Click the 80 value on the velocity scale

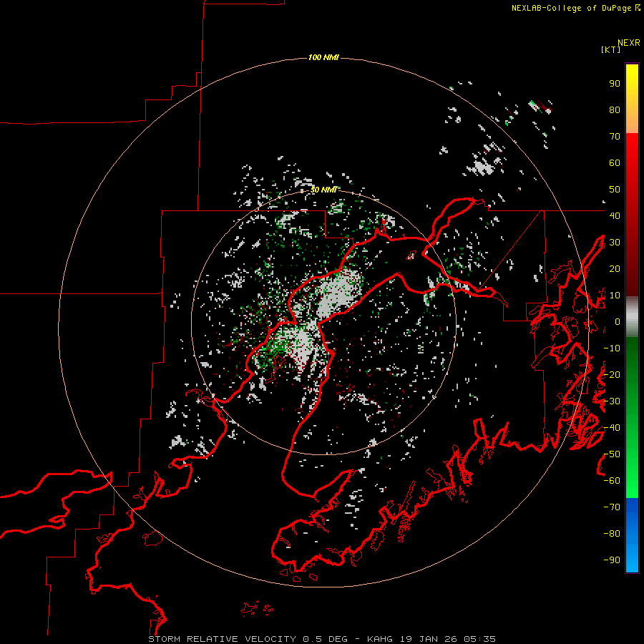615,110
